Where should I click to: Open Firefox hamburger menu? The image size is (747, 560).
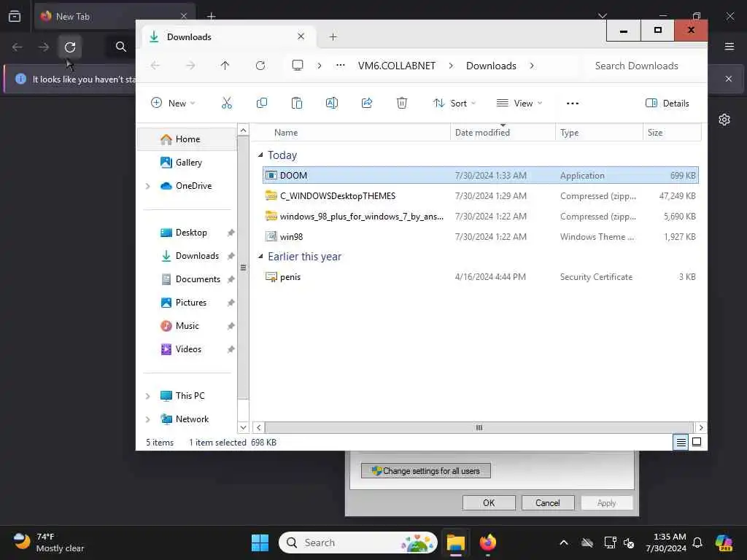(x=729, y=47)
